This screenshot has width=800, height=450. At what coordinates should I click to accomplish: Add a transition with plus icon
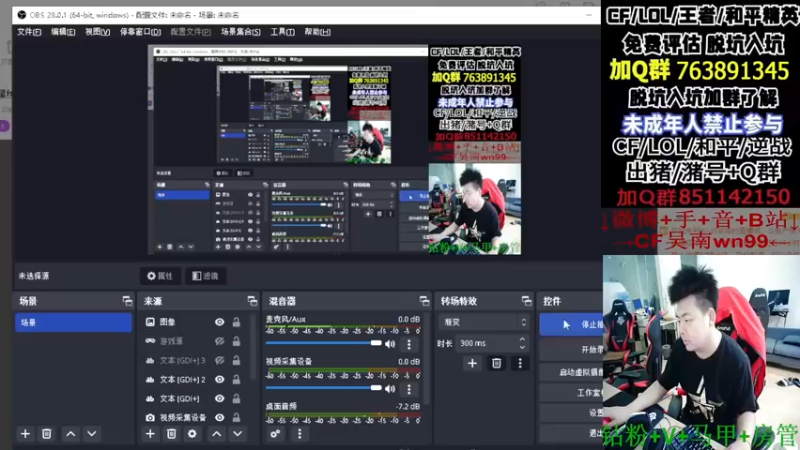coord(472,363)
